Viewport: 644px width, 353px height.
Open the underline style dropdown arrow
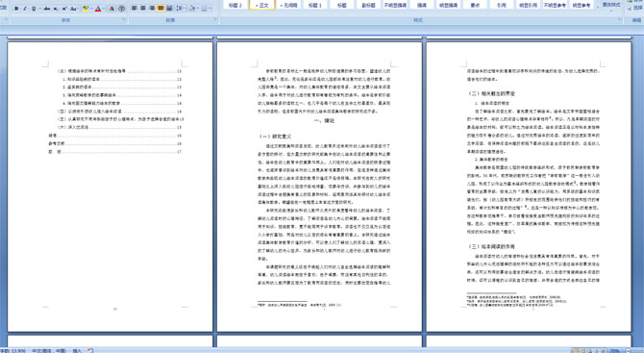(39, 9)
